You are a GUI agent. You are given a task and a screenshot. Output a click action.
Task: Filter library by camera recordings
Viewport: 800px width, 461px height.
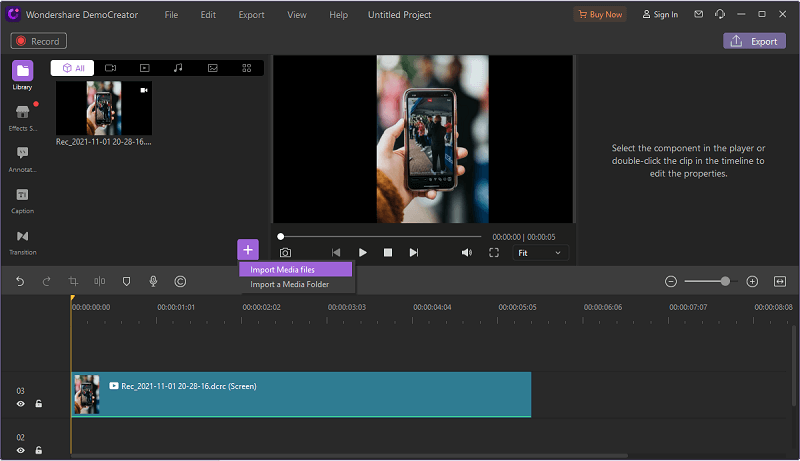[x=110, y=68]
